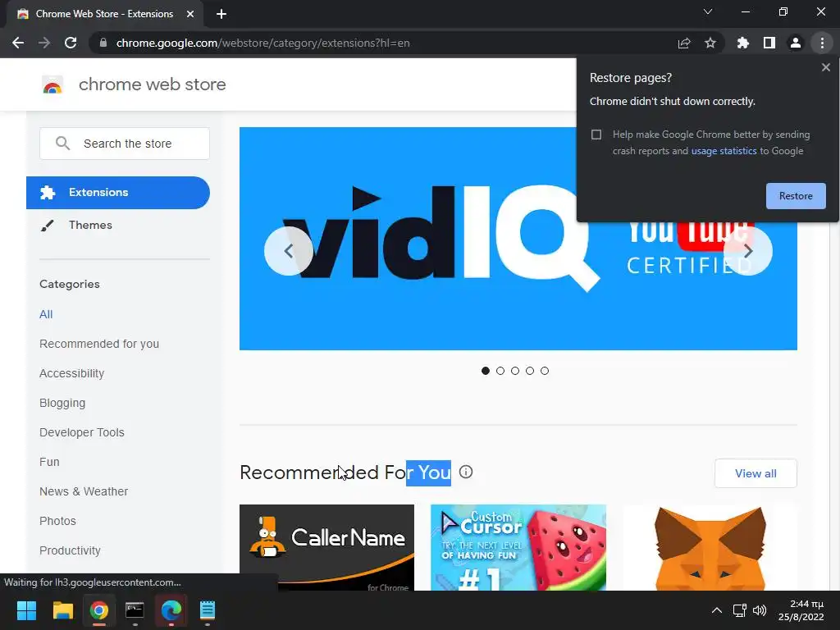840x630 pixels.
Task: Click View all recommendations
Action: point(756,473)
